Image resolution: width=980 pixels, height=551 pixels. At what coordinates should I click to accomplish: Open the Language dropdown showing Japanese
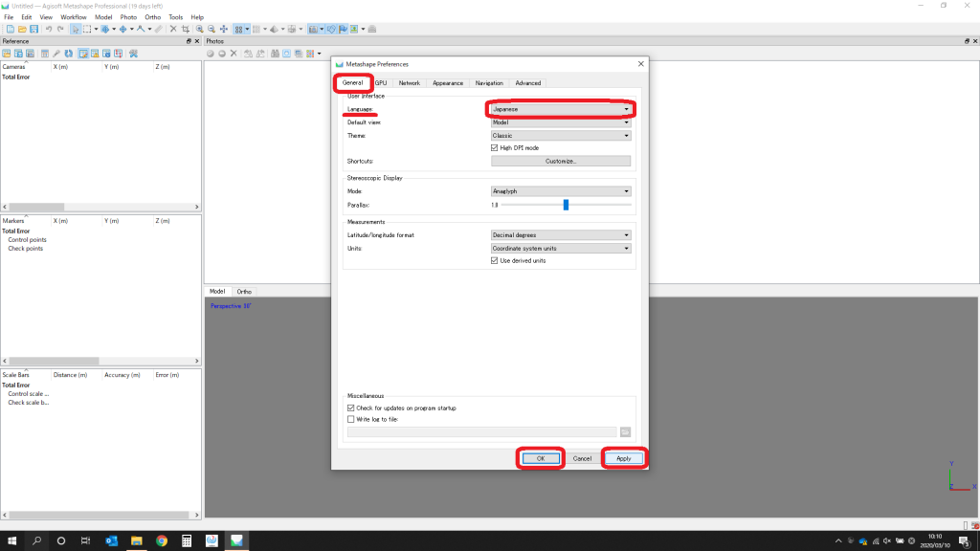click(x=561, y=109)
